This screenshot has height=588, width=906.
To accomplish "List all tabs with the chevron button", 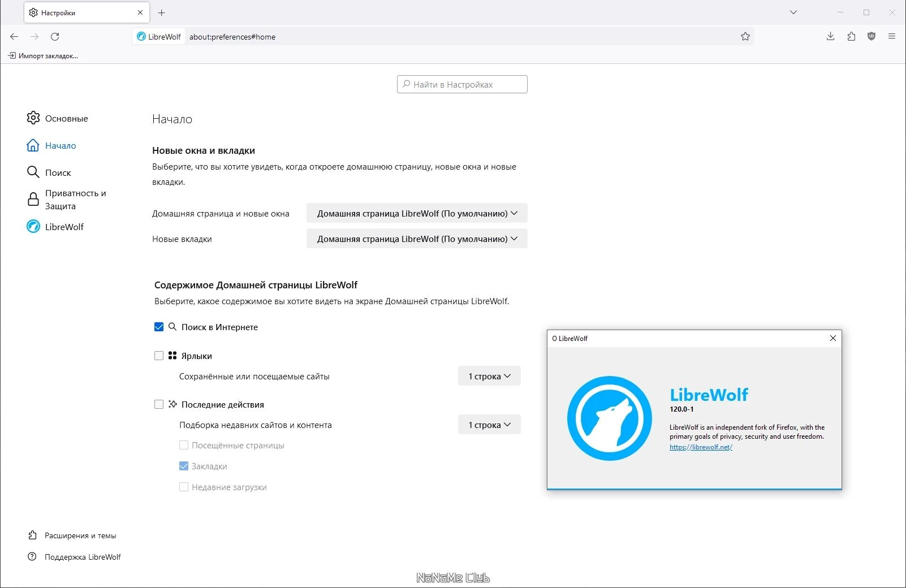I will coord(793,12).
